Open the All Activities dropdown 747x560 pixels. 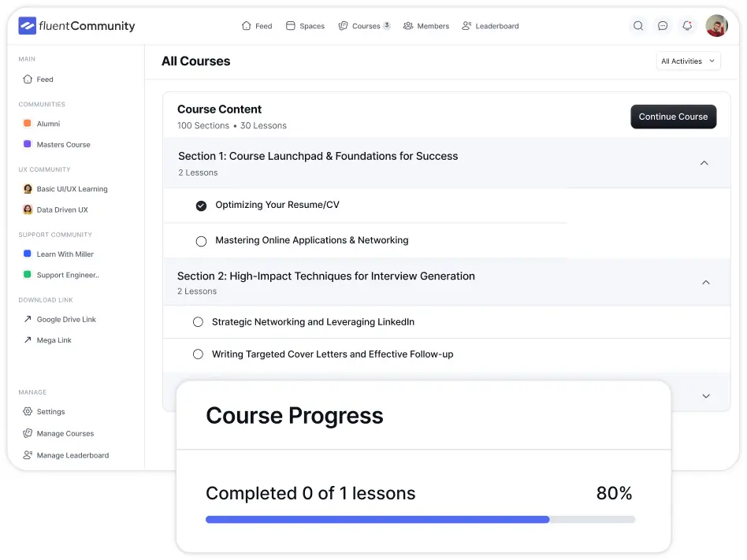(688, 61)
